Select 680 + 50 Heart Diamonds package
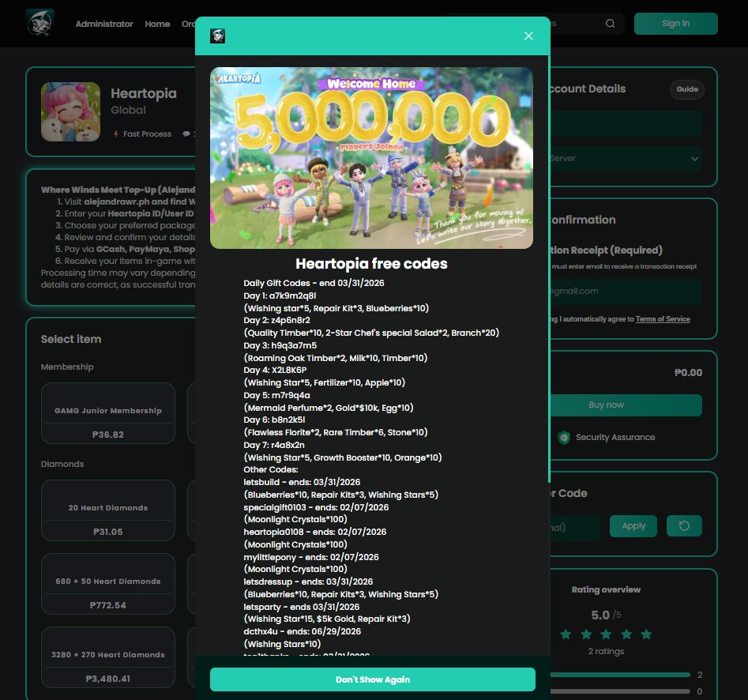Screen dimensions: 748x700 coord(107,584)
